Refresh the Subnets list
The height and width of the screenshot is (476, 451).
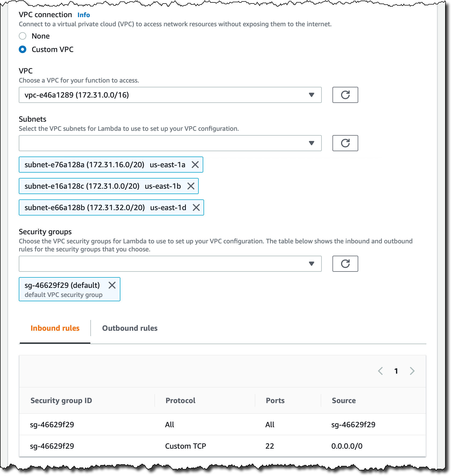pos(345,143)
